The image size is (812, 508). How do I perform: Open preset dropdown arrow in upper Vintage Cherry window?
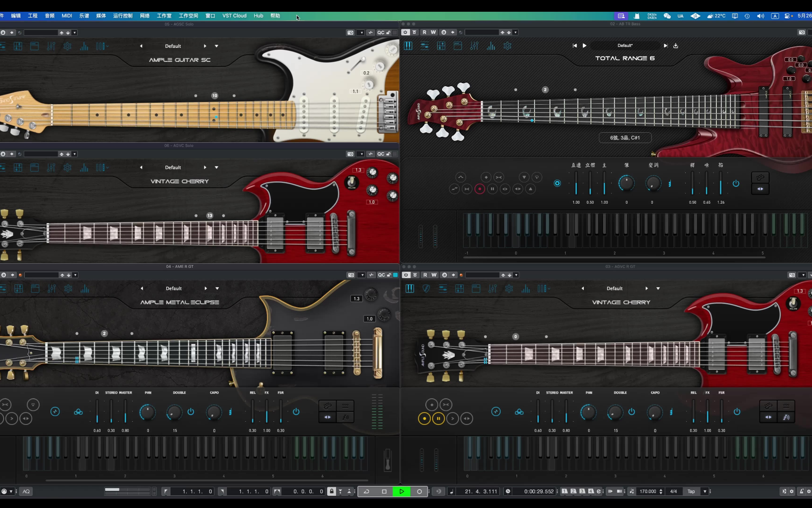(217, 168)
